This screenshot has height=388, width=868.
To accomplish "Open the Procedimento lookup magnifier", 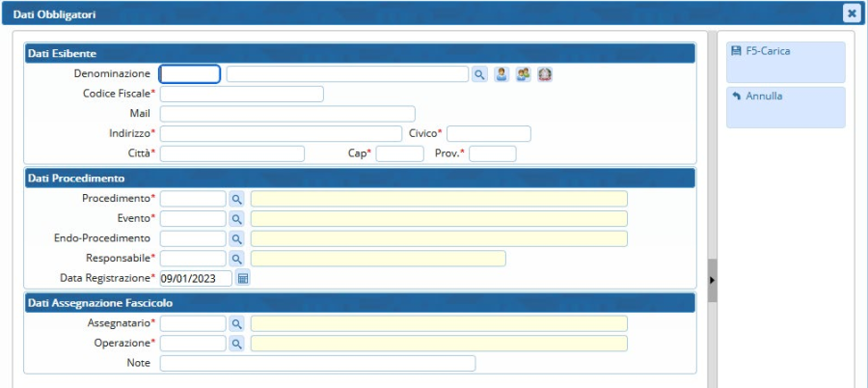I will click(236, 198).
